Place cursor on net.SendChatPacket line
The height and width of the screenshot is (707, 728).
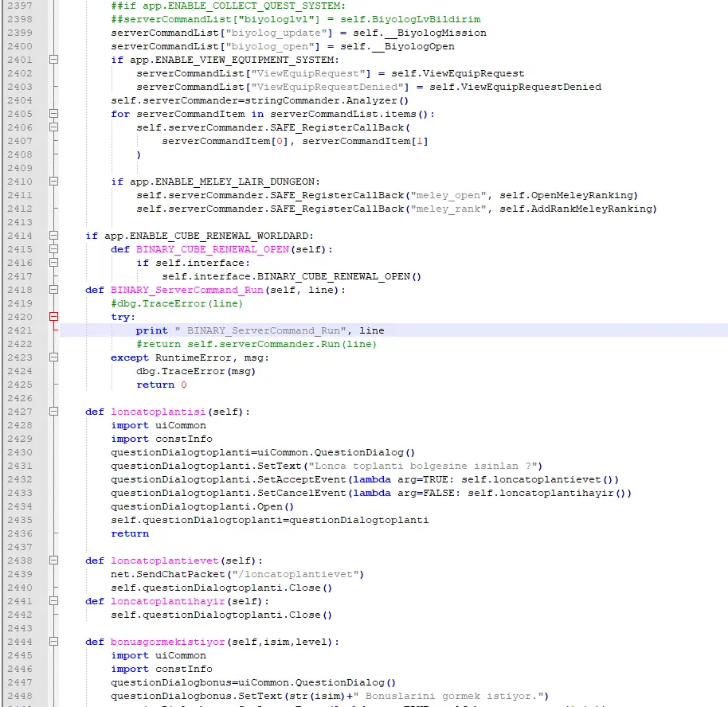[237, 574]
